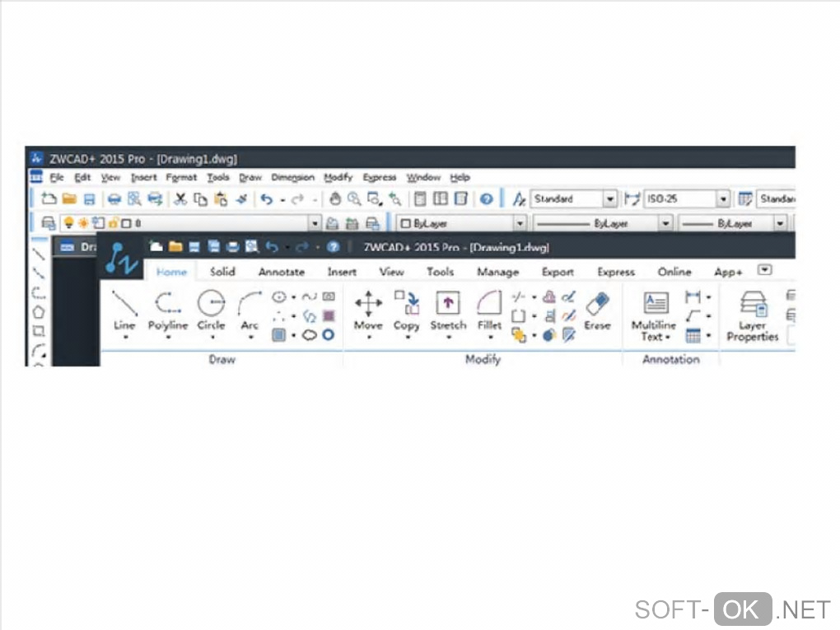Click the Print icon in the classic toolbar
This screenshot has height=630, width=840.
(114, 199)
